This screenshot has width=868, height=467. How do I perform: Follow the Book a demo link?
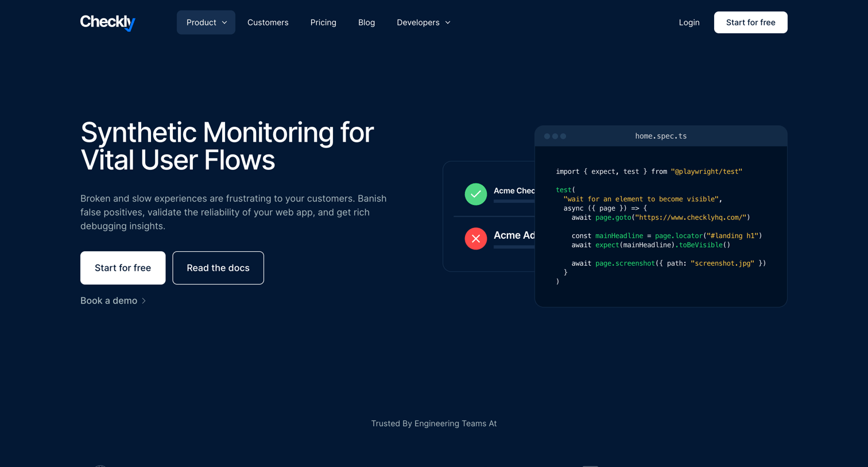113,301
